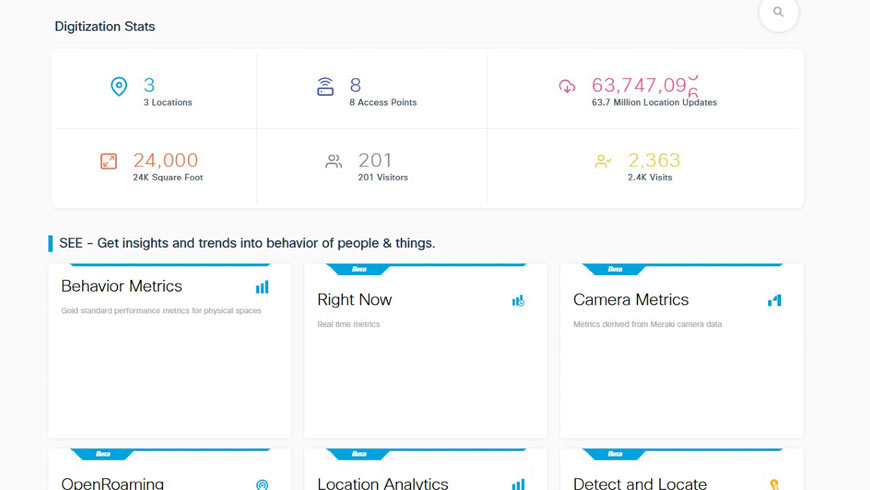
Task: Click the '24K Square Foot' label
Action: coord(168,177)
